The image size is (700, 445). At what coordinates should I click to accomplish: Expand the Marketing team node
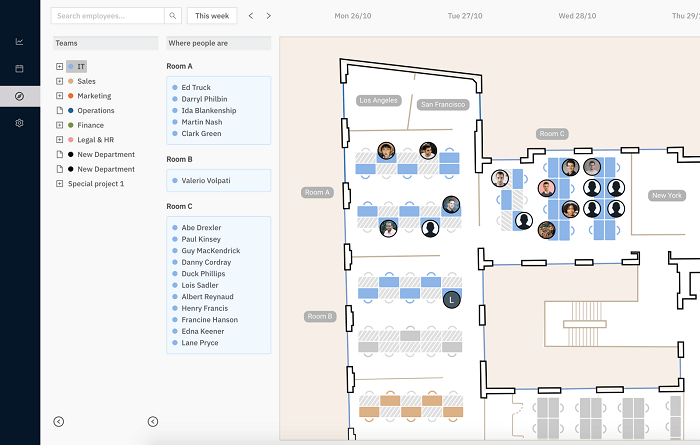(x=60, y=96)
